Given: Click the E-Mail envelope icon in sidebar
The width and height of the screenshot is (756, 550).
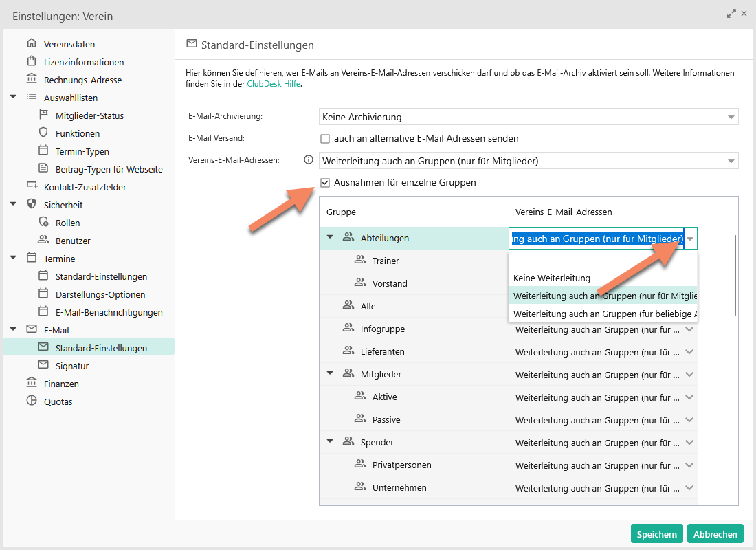Looking at the screenshot, I should (x=32, y=329).
